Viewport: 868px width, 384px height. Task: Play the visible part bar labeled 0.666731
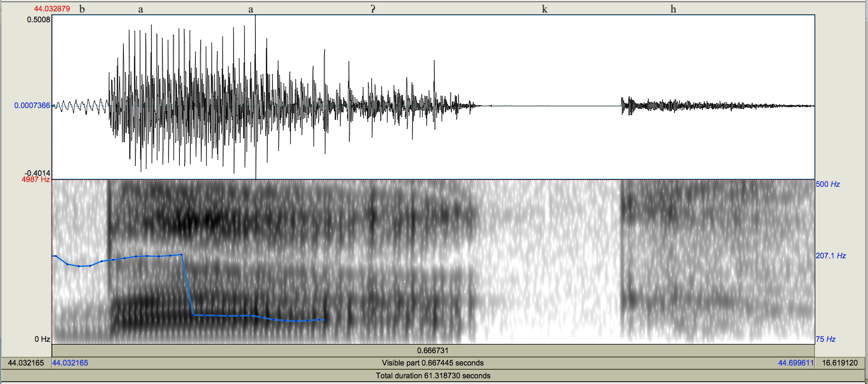(x=433, y=350)
